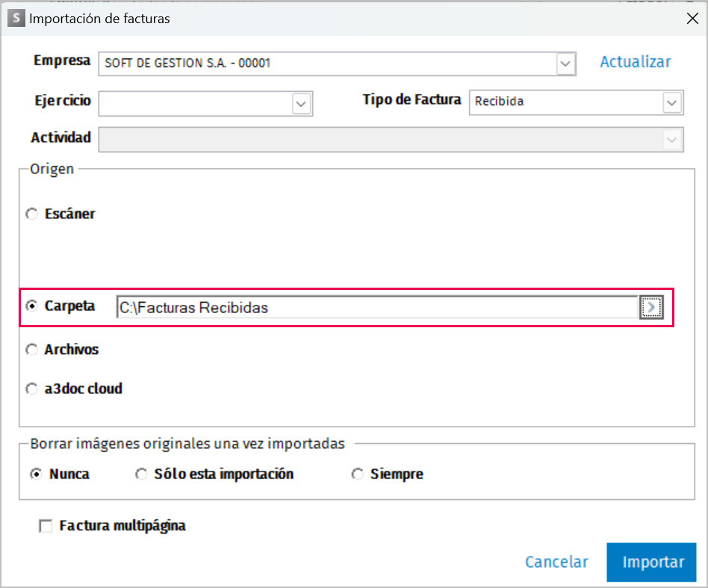
Task: Close the Importación de facturas dialog
Action: tap(692, 19)
